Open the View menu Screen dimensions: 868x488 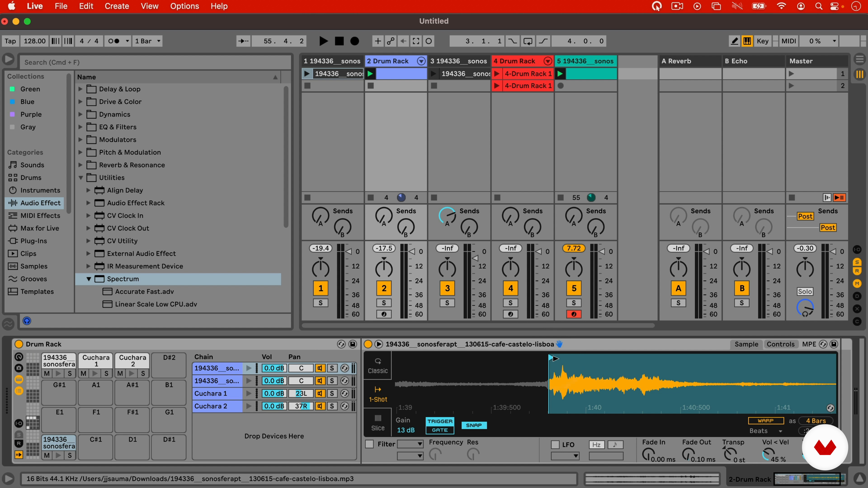tap(149, 6)
